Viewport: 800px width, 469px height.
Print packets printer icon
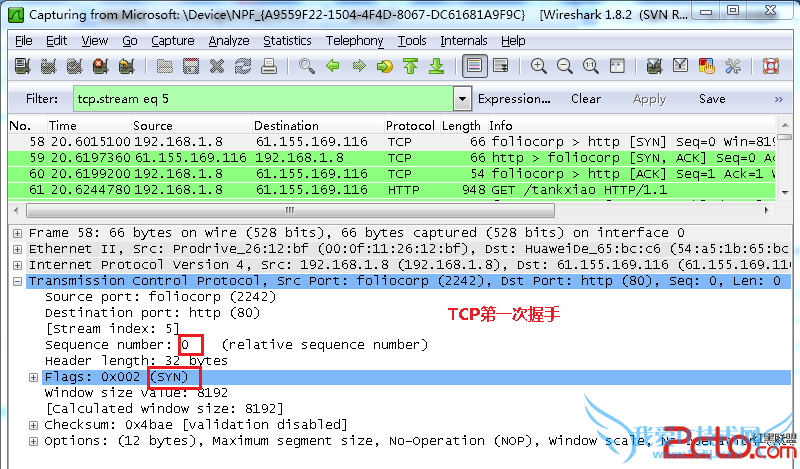[x=269, y=66]
